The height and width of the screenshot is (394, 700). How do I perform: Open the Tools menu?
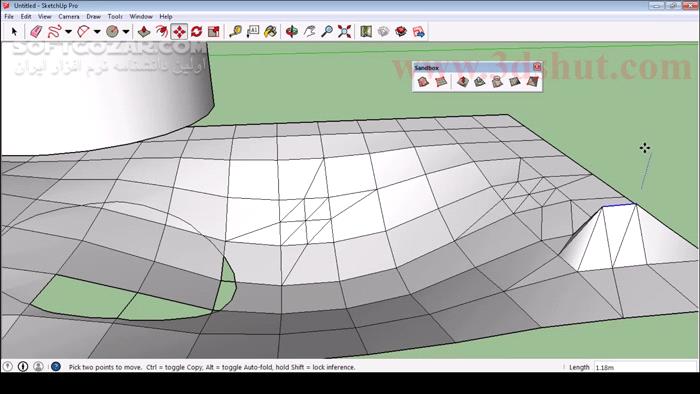pyautogui.click(x=115, y=17)
